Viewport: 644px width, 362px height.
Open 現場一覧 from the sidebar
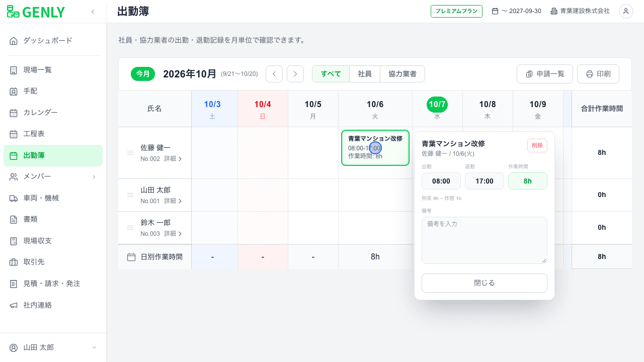[53, 70]
